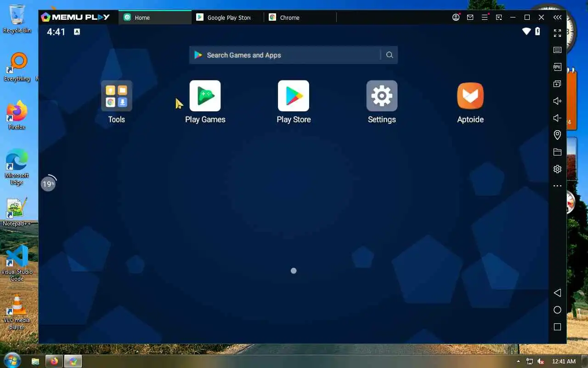Click the 4:41 Android clock

pyautogui.click(x=56, y=32)
